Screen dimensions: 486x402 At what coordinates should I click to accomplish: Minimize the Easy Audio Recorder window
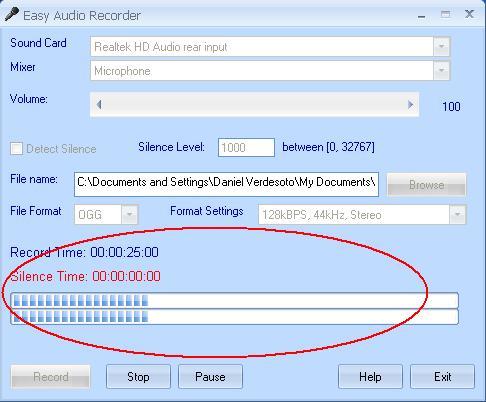click(x=422, y=15)
